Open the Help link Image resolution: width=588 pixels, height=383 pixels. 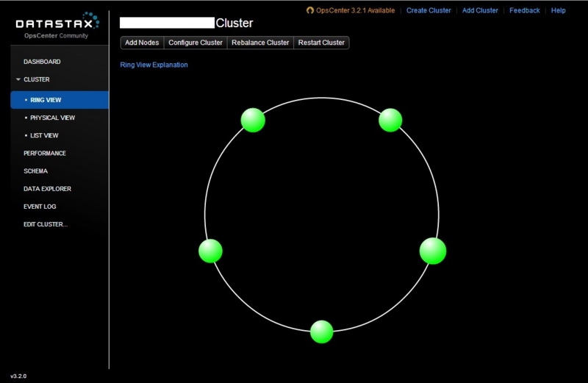(558, 10)
